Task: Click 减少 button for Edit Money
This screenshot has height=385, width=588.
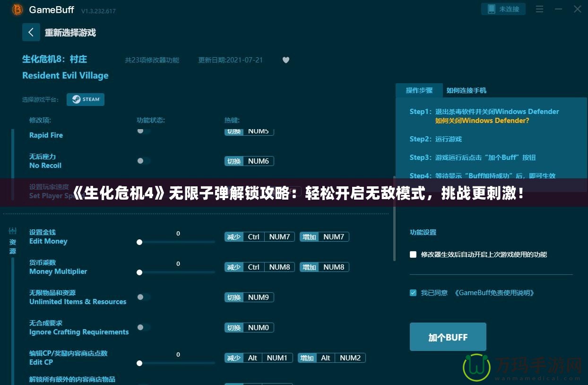Action: pyautogui.click(x=234, y=237)
